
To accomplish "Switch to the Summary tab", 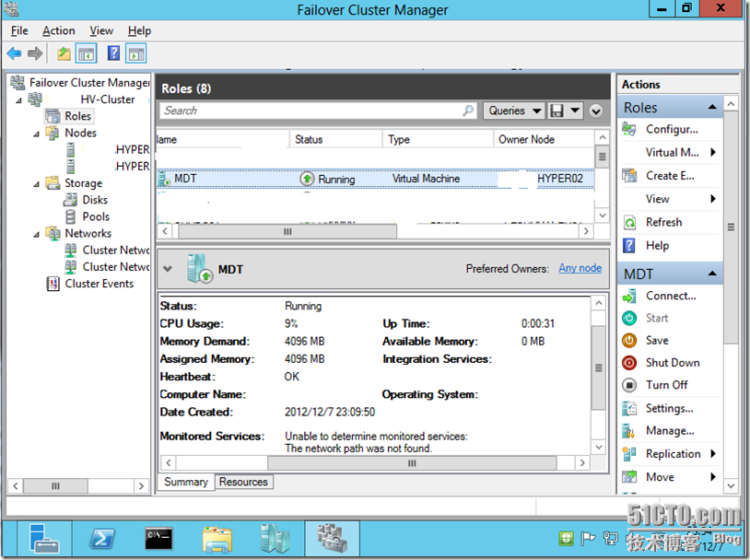I will click(x=186, y=482).
